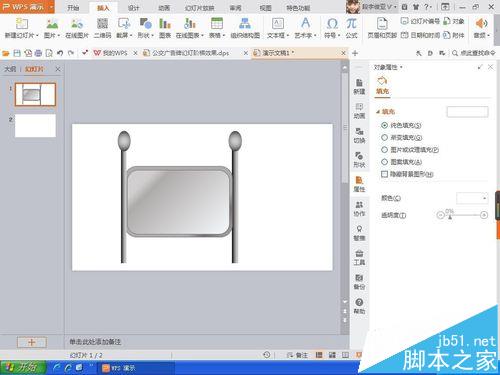Insert formula (公式) pi icon
The width and height of the screenshot is (500, 375).
coord(351,28)
